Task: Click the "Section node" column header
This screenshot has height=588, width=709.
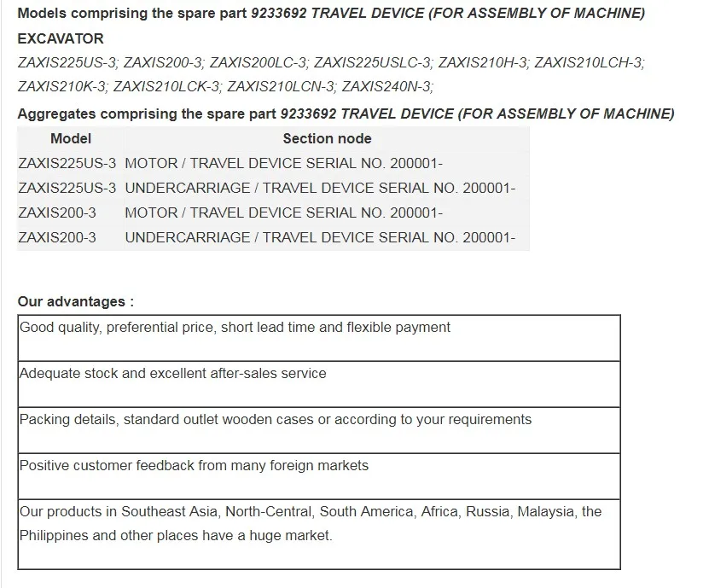Action: pyautogui.click(x=327, y=138)
